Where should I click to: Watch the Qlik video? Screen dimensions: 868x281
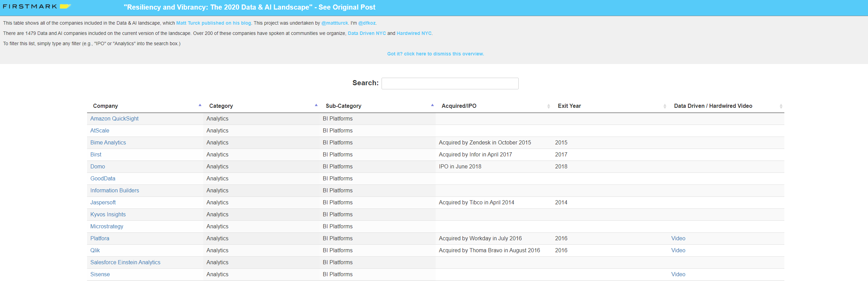point(678,250)
